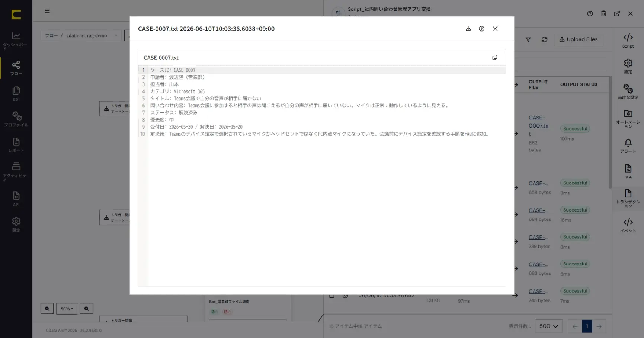
Task: Open the イベント tab
Action: tap(628, 225)
